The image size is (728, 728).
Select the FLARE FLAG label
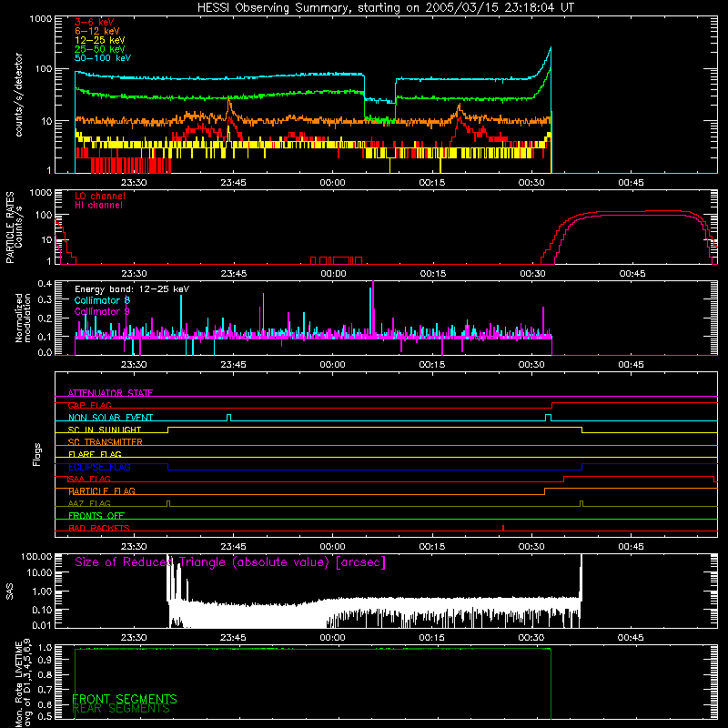[x=95, y=454]
